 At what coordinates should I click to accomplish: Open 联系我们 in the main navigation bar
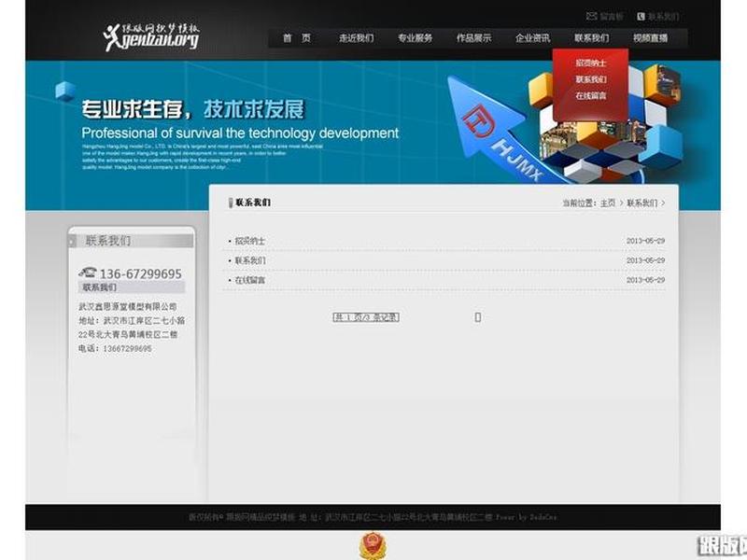coord(591,38)
